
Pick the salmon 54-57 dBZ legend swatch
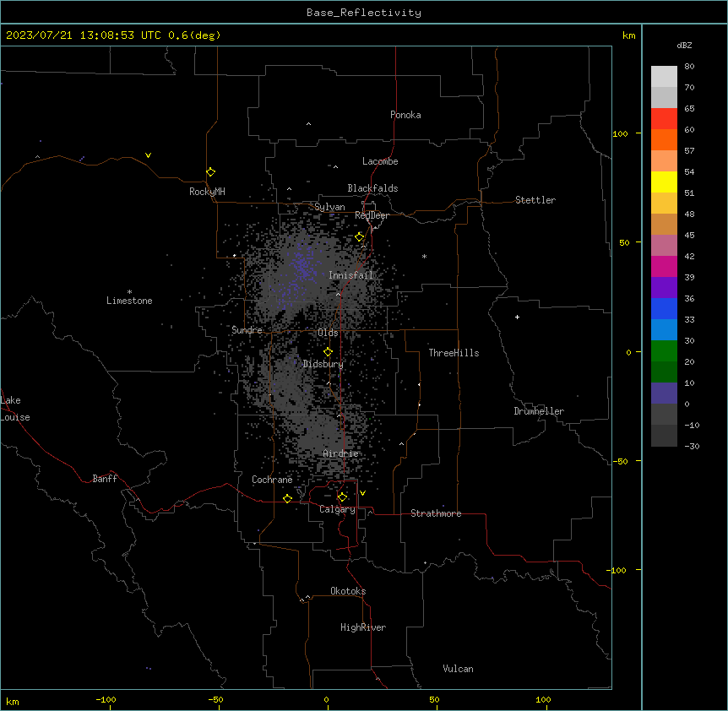click(x=664, y=160)
